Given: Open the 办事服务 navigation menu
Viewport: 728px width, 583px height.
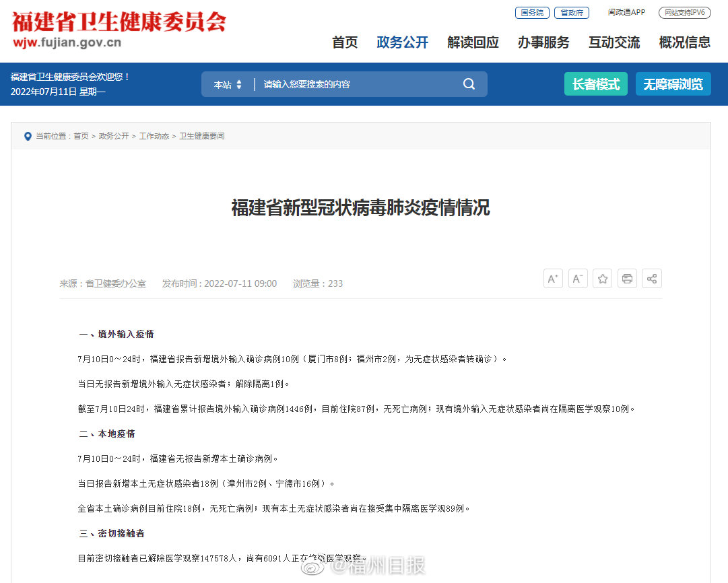Looking at the screenshot, I should (543, 42).
